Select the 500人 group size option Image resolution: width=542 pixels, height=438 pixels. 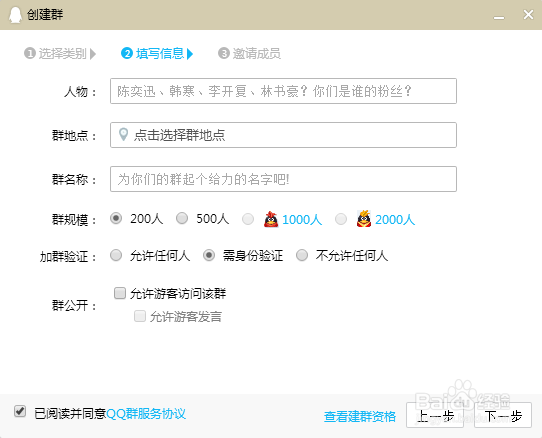click(x=182, y=218)
